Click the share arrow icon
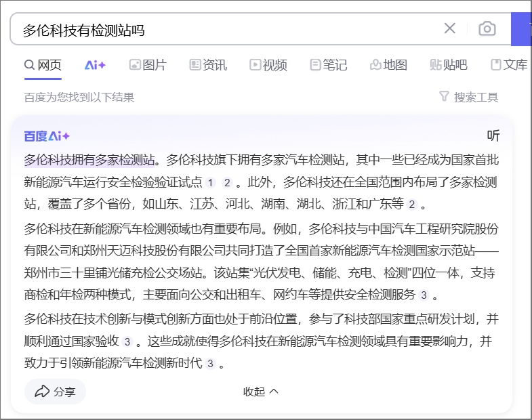 coord(42,391)
